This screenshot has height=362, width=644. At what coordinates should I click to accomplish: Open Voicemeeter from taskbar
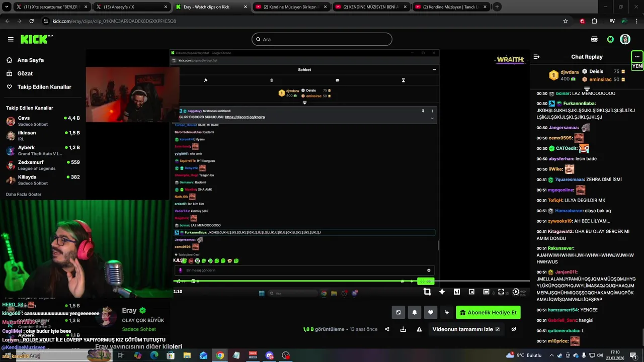pyautogui.click(x=253, y=355)
